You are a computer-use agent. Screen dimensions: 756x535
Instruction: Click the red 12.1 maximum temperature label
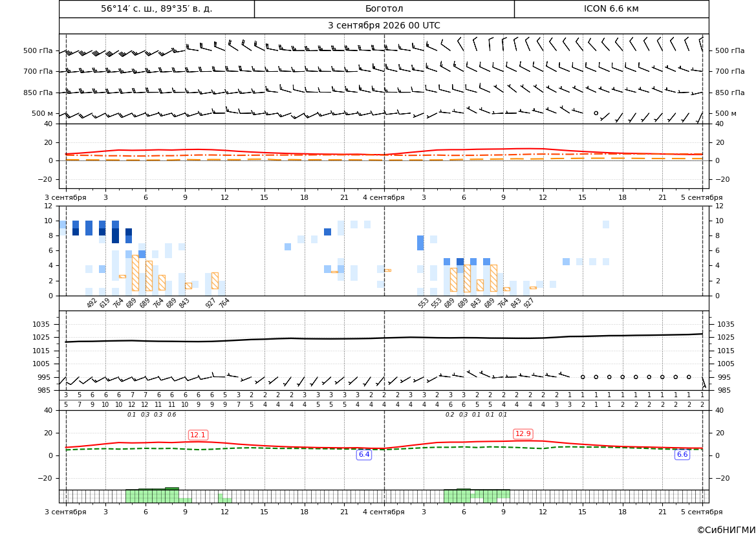click(198, 435)
